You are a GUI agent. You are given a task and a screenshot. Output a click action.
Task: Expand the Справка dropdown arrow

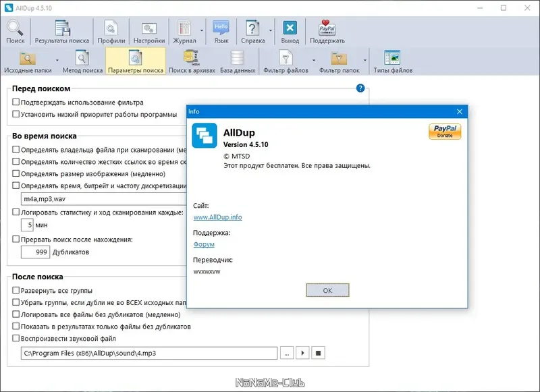pyautogui.click(x=271, y=30)
